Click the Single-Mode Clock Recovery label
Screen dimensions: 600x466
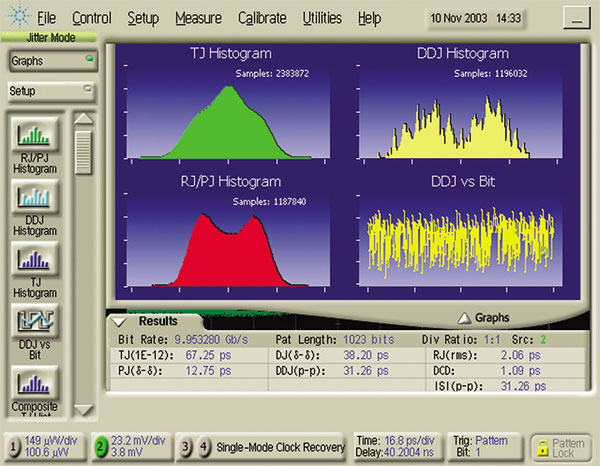tap(280, 447)
